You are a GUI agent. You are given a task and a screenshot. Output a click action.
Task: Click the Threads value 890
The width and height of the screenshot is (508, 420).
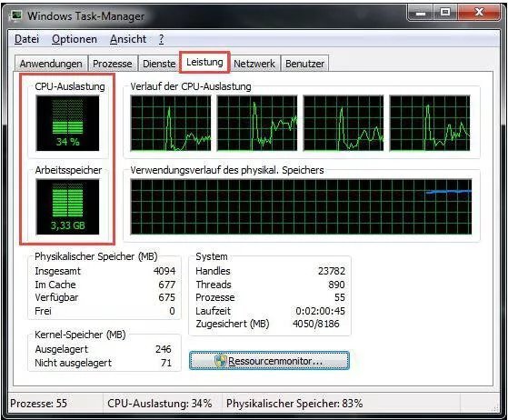tap(336, 285)
